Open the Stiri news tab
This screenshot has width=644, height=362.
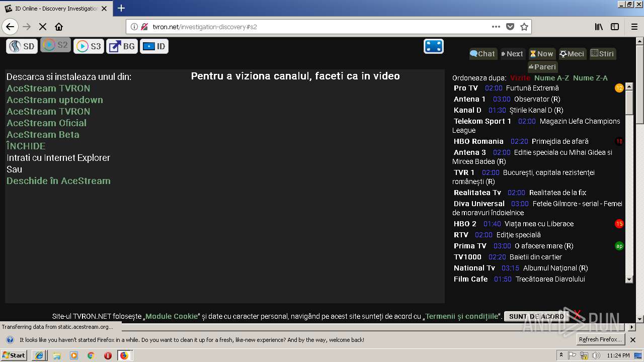click(x=602, y=54)
